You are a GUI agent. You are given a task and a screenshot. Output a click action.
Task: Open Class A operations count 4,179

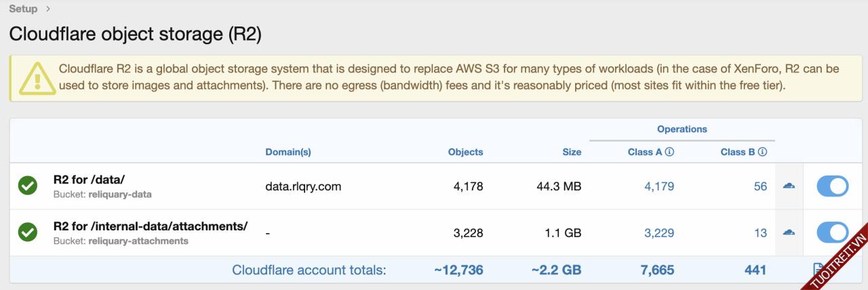(659, 186)
